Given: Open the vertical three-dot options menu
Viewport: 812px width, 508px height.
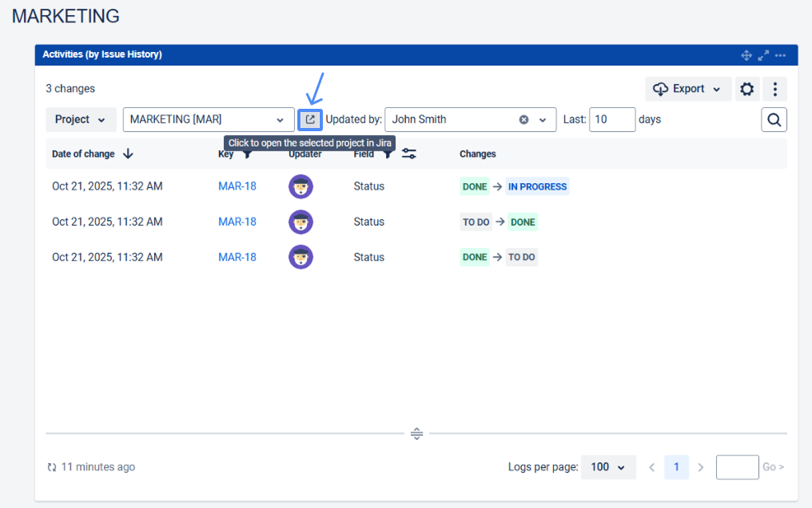Looking at the screenshot, I should pos(775,89).
